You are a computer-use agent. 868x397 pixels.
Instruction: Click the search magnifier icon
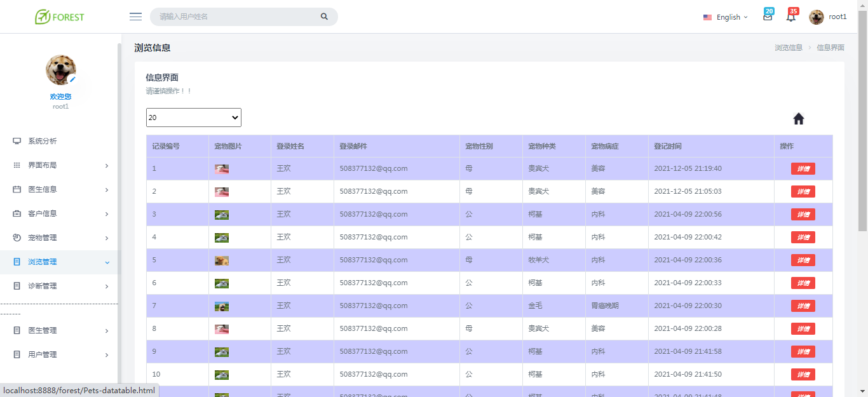[324, 17]
